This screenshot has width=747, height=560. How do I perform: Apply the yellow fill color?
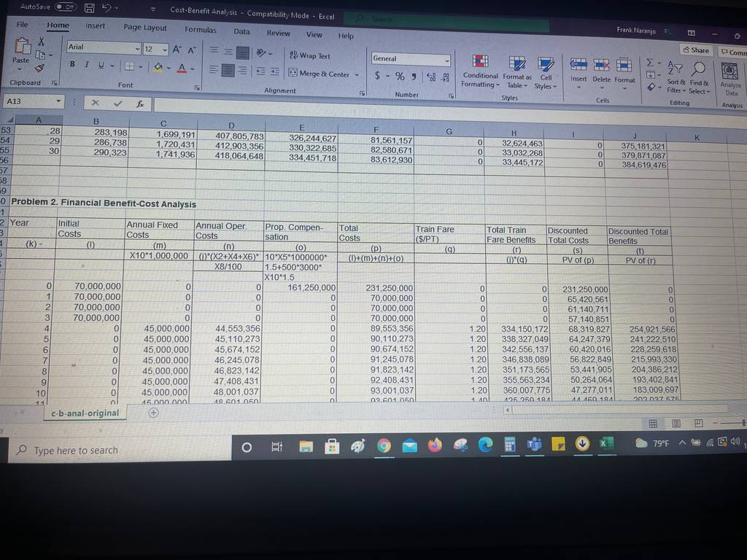[158, 68]
